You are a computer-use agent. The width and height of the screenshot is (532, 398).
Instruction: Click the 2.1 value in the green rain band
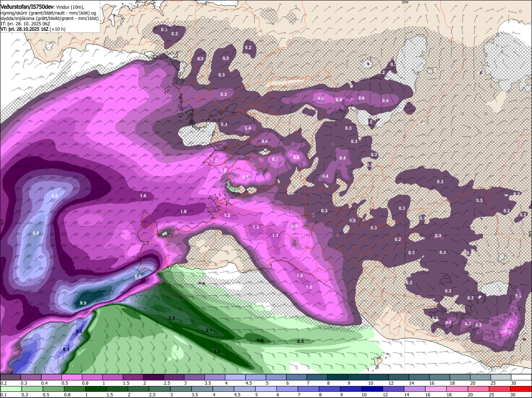point(209,330)
